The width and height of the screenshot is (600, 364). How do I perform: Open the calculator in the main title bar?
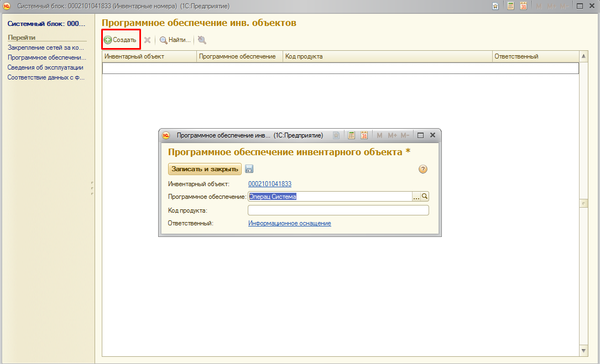[510, 6]
